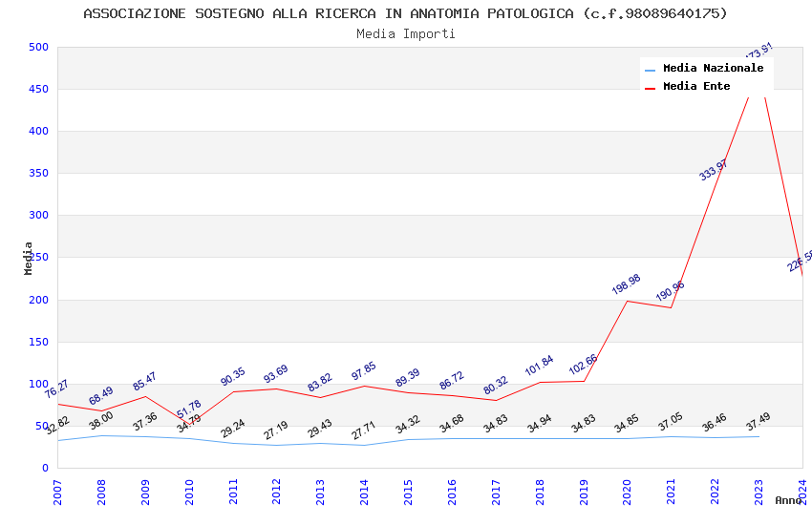812x525 pixels.
Task: Click the 90.35 data label for 2011
Action: click(x=232, y=376)
